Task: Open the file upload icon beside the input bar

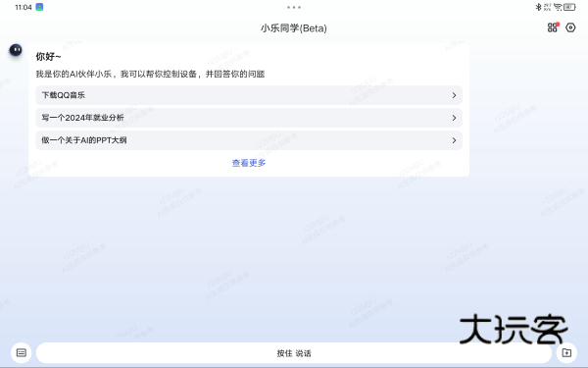Action: tap(566, 352)
